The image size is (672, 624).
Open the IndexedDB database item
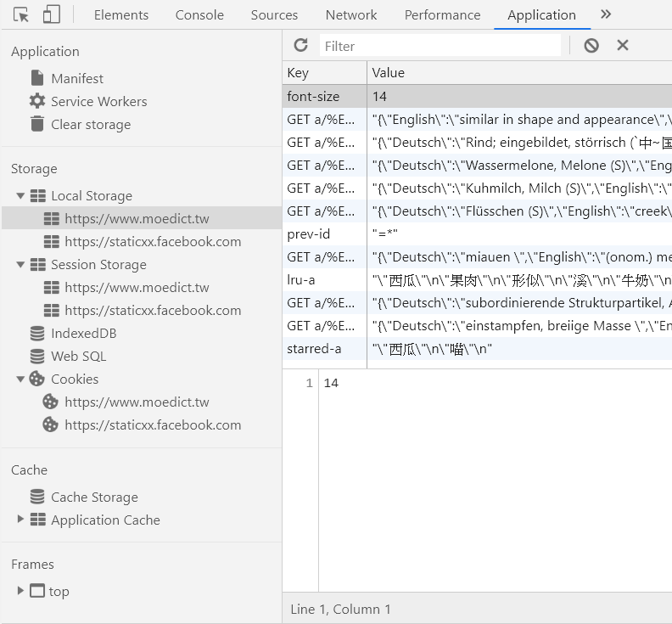click(x=83, y=334)
